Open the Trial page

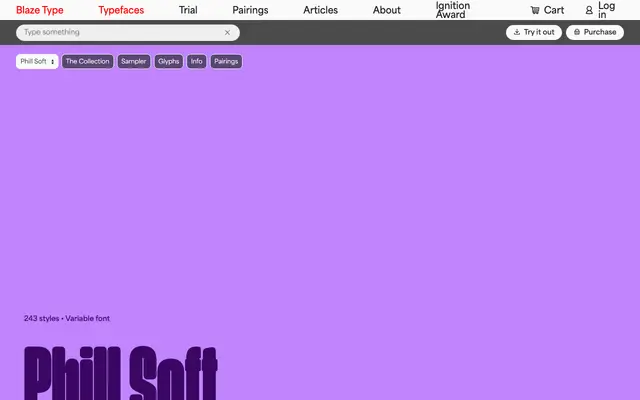(x=188, y=10)
